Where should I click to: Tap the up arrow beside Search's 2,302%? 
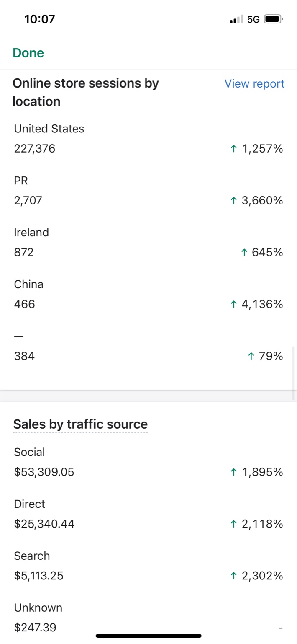[234, 576]
